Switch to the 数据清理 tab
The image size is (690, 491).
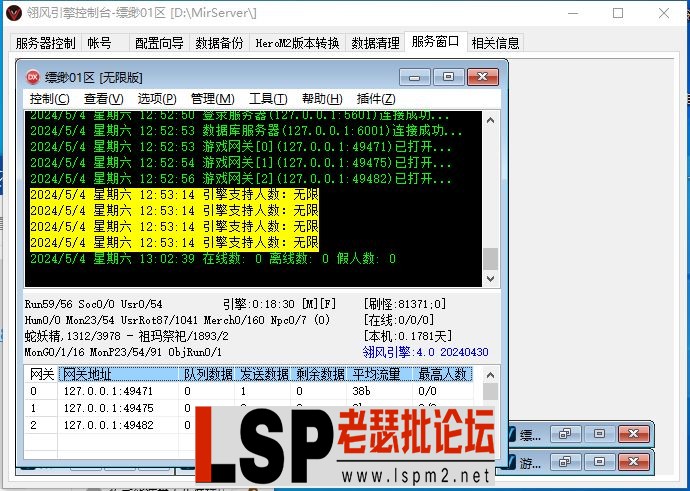click(375, 43)
